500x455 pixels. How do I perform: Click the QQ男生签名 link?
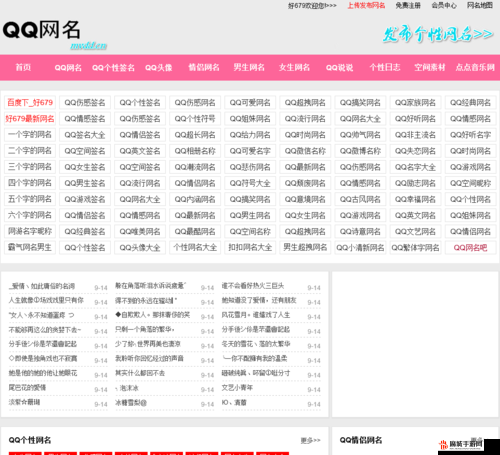85,183
